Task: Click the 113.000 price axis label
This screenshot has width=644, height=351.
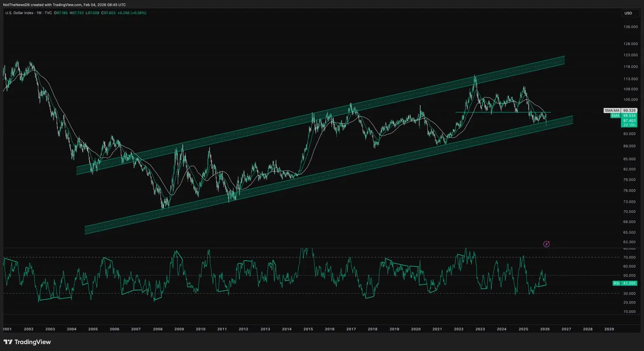Action: [630, 79]
